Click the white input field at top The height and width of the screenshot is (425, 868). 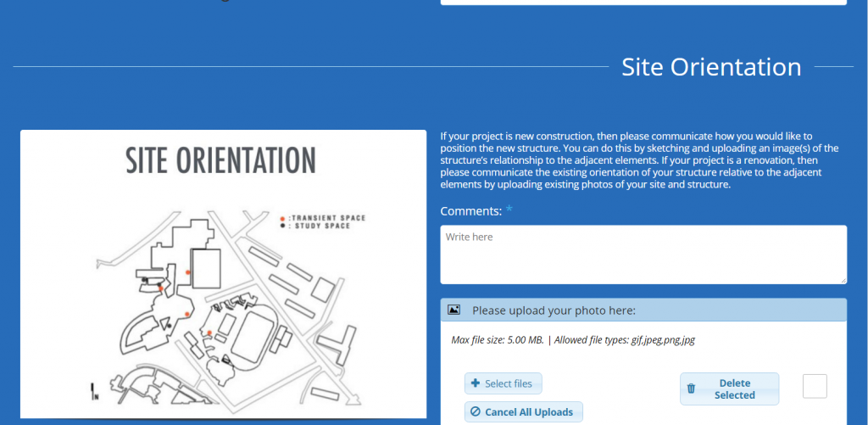(x=643, y=3)
